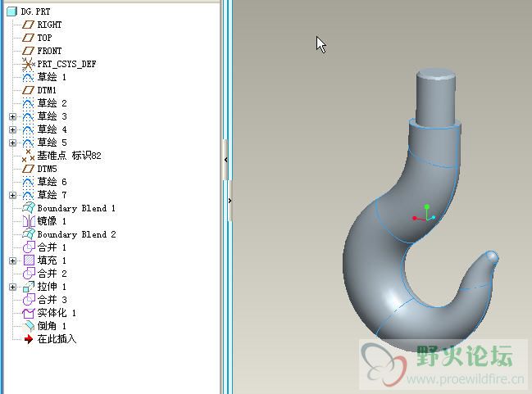Click the merge icon of 合并 1
Viewport: 532px width, 394px height.
29,247
